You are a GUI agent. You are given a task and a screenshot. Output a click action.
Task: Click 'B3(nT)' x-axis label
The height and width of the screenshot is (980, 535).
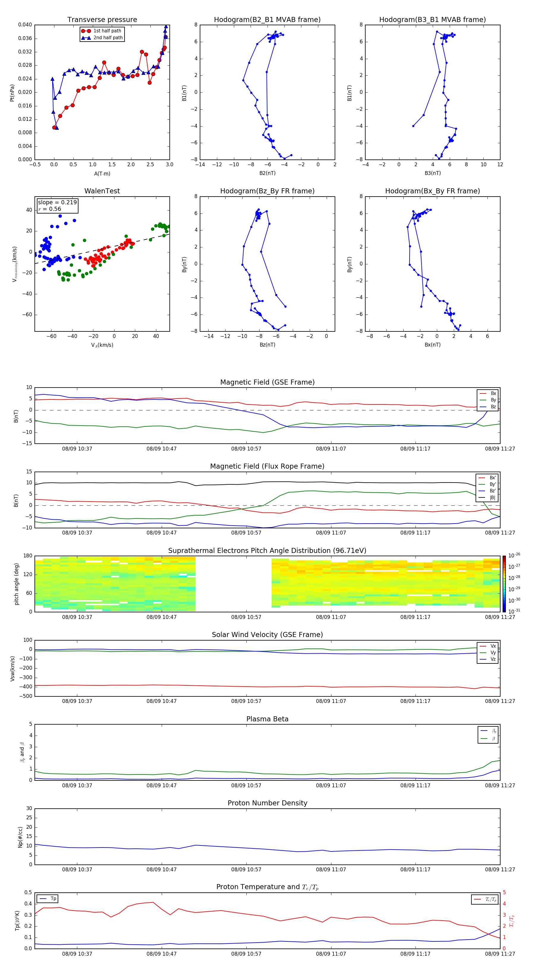tap(432, 173)
